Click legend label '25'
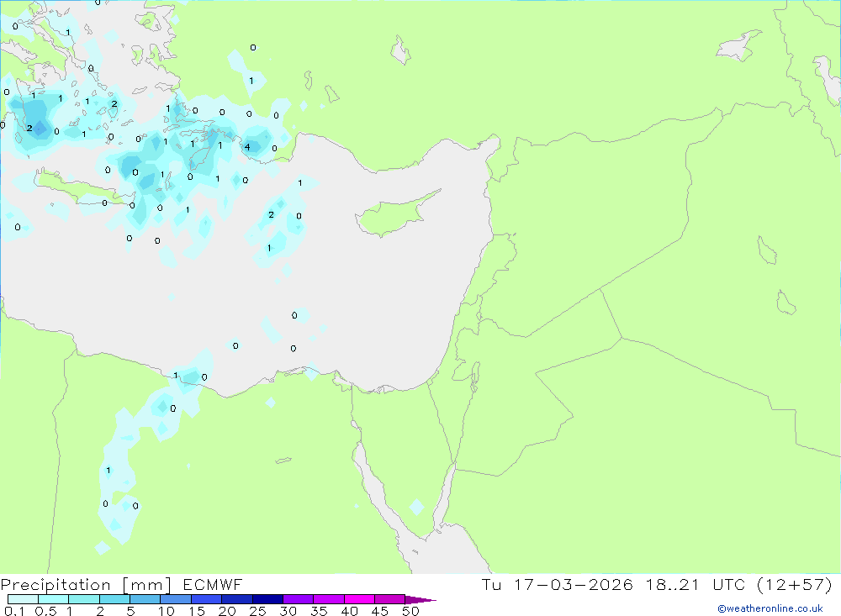Viewport: 841px width, 616px height. 258,611
